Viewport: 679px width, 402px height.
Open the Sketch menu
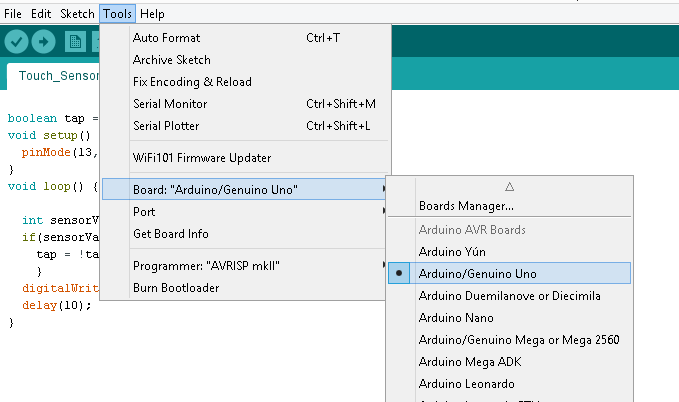pyautogui.click(x=77, y=14)
